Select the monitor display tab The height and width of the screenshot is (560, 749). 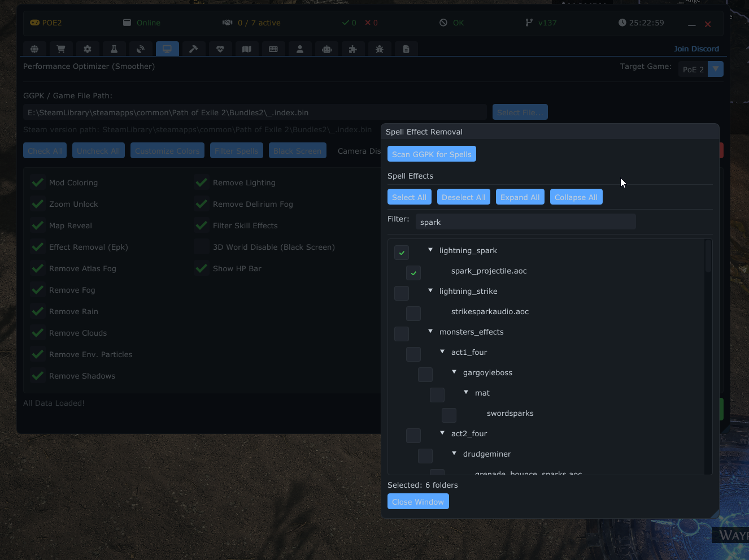coord(167,49)
